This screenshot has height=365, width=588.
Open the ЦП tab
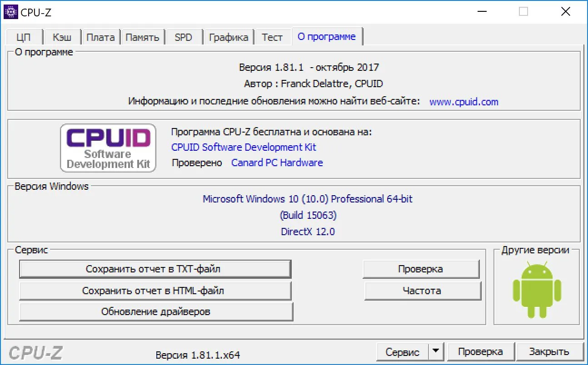(x=23, y=37)
